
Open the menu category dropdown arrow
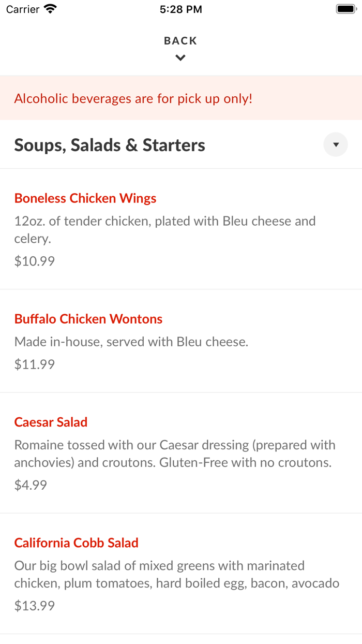point(336,145)
